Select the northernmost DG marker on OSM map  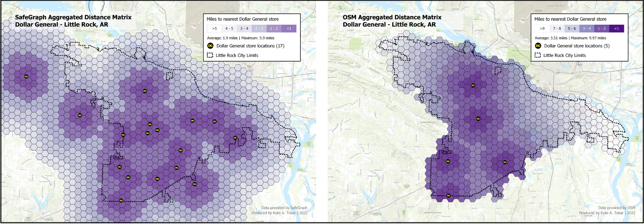coord(473,85)
